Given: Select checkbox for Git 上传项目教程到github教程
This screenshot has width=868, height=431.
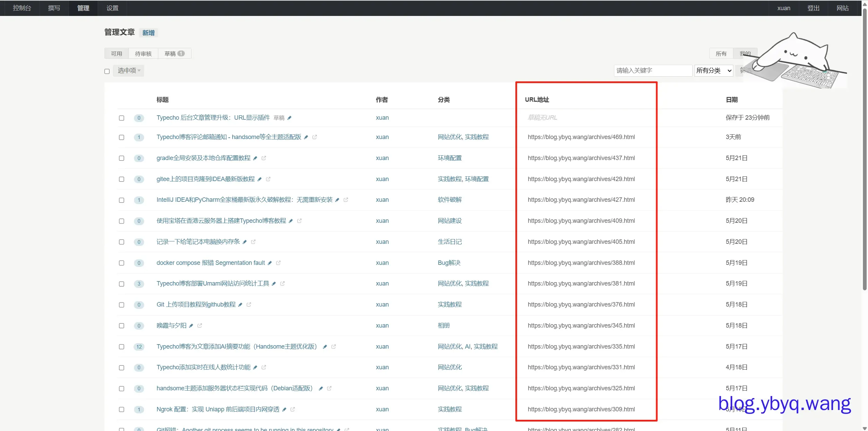Looking at the screenshot, I should [x=121, y=305].
